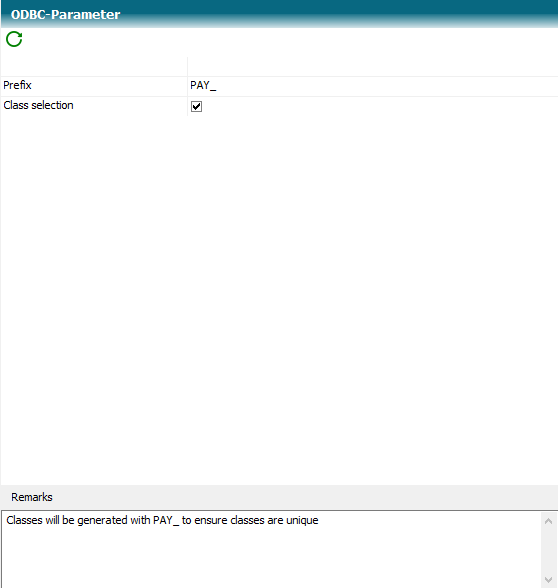Select the Prefix row label
The height and width of the screenshot is (588, 558).
(x=17, y=86)
